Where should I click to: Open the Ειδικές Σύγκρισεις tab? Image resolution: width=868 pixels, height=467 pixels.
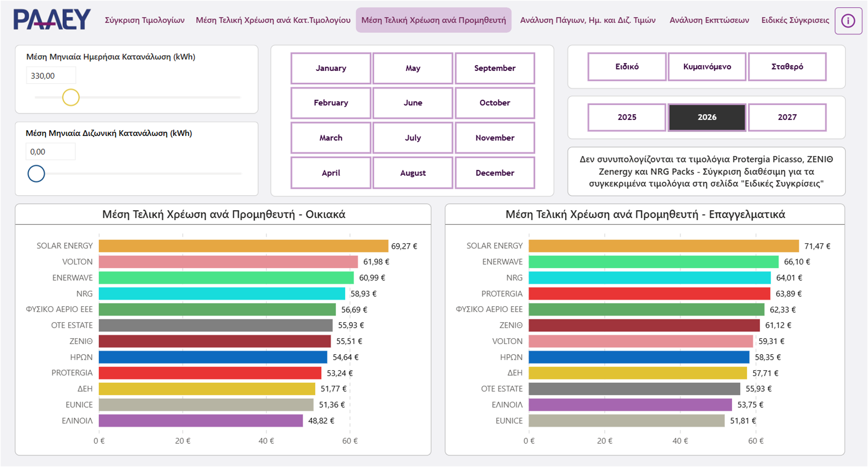coord(795,20)
